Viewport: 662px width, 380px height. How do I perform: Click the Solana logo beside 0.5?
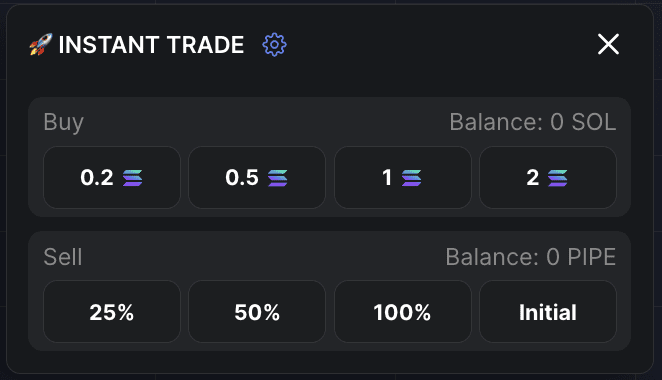click(278, 178)
